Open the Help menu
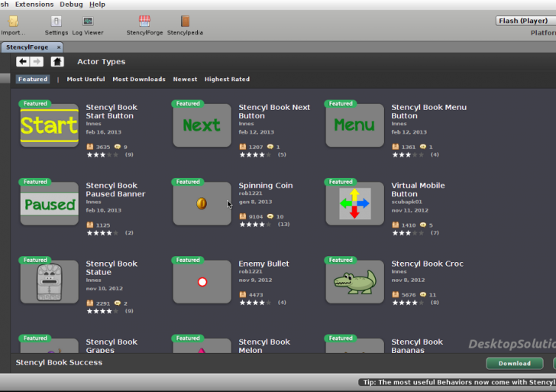556x392 pixels. click(x=97, y=5)
